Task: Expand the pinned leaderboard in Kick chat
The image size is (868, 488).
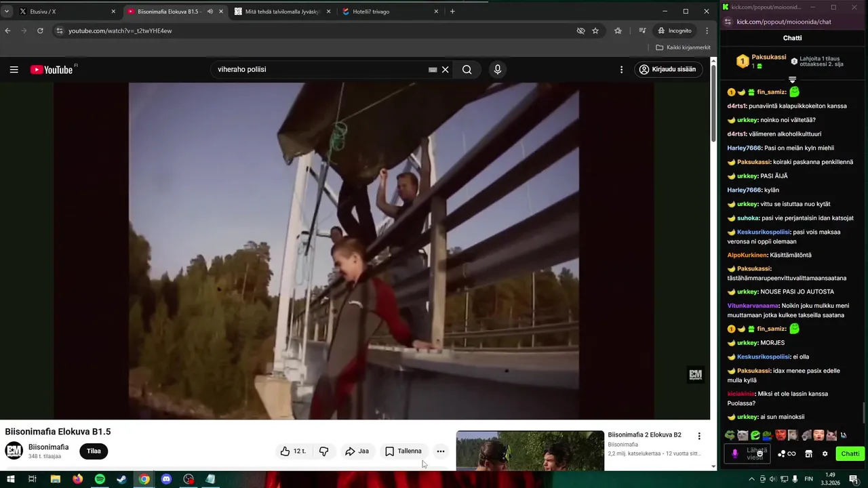Action: (792, 79)
